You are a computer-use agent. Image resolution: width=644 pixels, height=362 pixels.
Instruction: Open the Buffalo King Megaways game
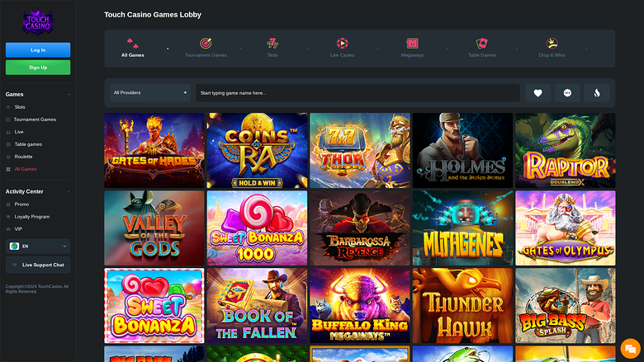360,305
